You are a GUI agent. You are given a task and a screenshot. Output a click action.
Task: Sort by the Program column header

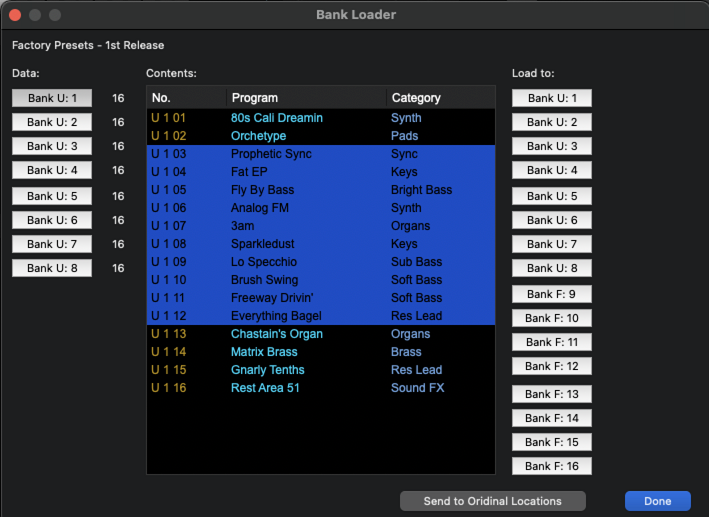(x=306, y=98)
